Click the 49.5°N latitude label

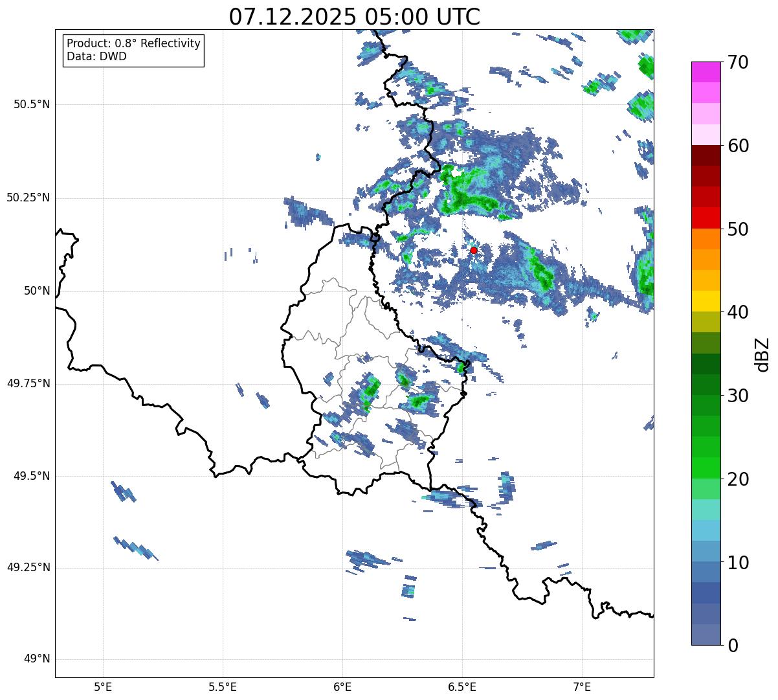(31, 476)
